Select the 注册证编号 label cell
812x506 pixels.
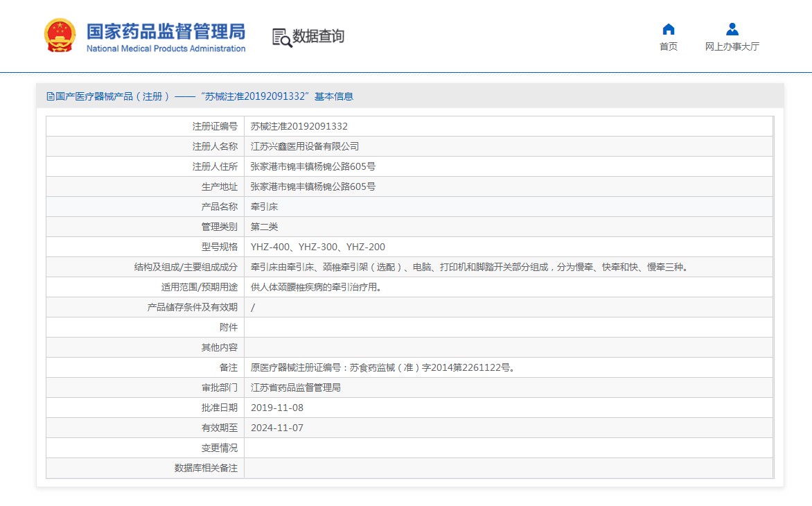(145, 126)
